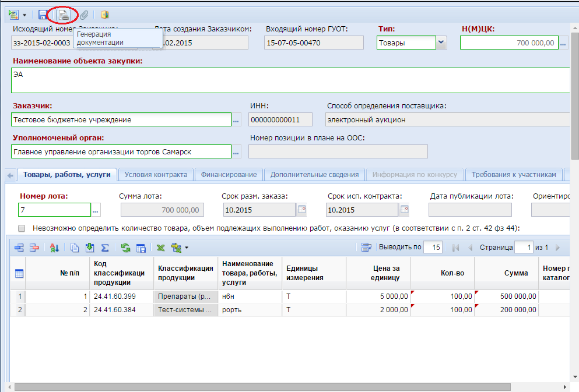The image size is (579, 392).
Task: Click the Sigma sum icon
Action: (105, 248)
